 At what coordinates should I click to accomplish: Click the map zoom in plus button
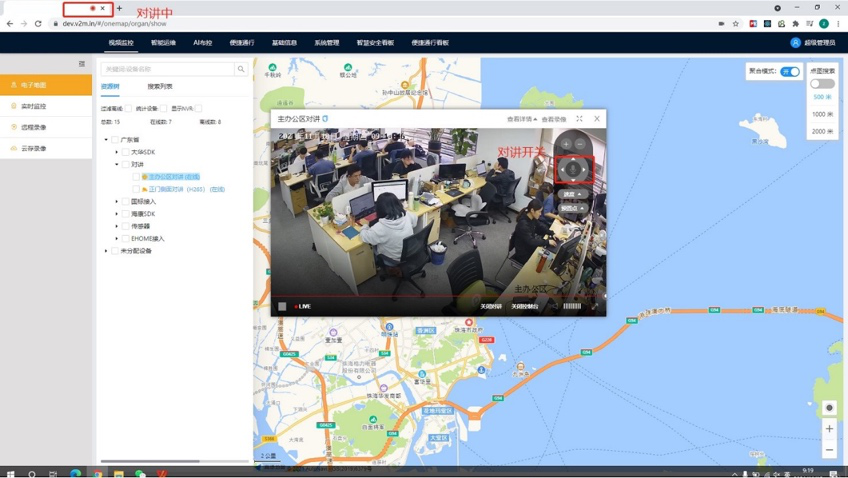tap(829, 429)
